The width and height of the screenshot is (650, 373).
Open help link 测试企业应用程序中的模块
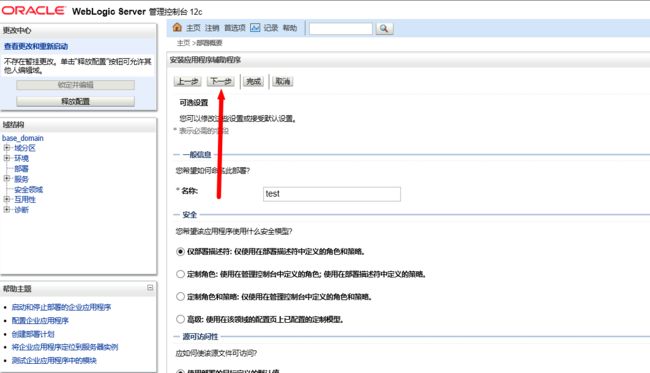[54, 360]
